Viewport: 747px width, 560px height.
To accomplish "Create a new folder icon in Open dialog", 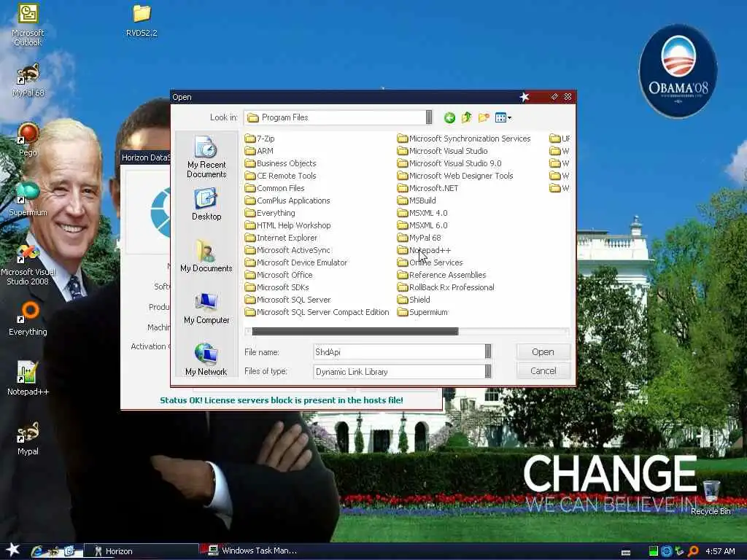I will [x=484, y=117].
